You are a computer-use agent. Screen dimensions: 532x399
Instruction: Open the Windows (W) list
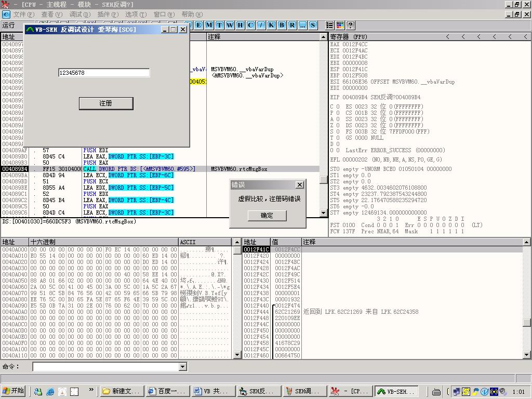(x=230, y=25)
